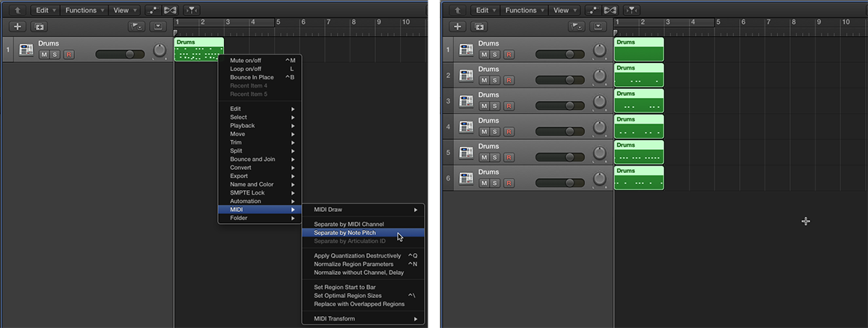Select Loop on/off in the context menu
Screen dimensions: 868x328
tap(260, 69)
